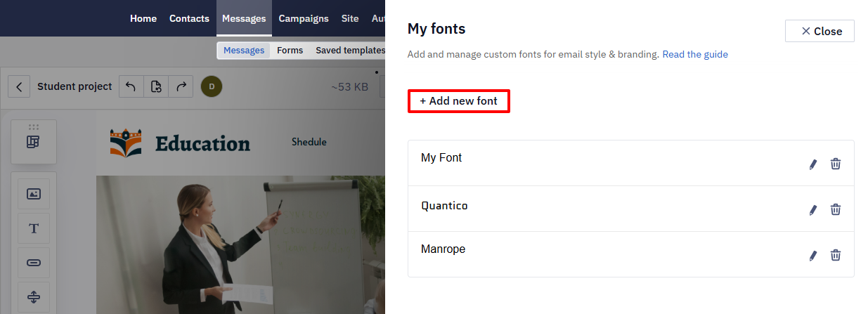Switch to the Messages sub-tab

(x=244, y=51)
